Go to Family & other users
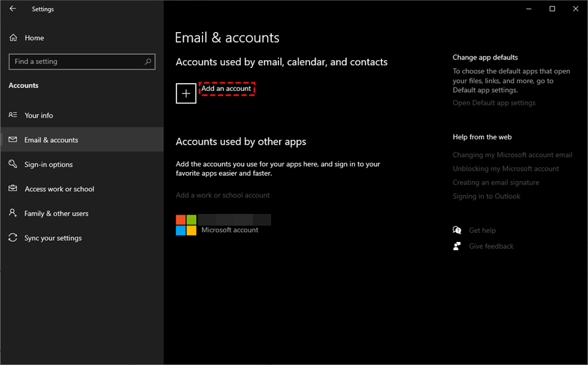This screenshot has height=365, width=588. (x=56, y=213)
